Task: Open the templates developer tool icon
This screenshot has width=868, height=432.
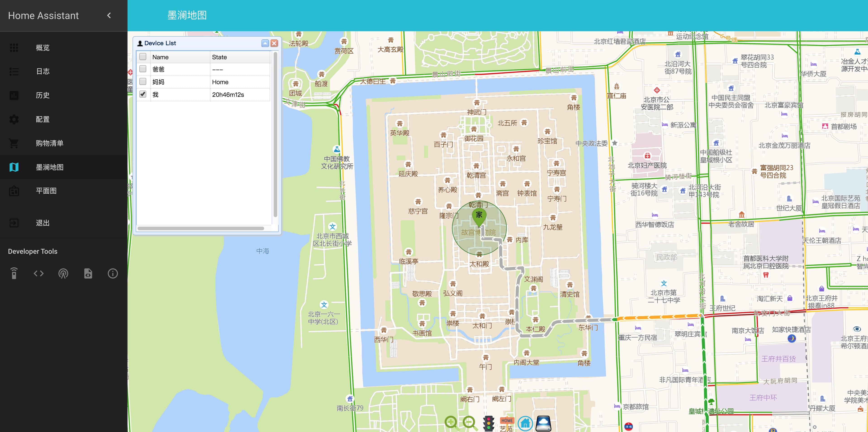Action: pyautogui.click(x=88, y=273)
